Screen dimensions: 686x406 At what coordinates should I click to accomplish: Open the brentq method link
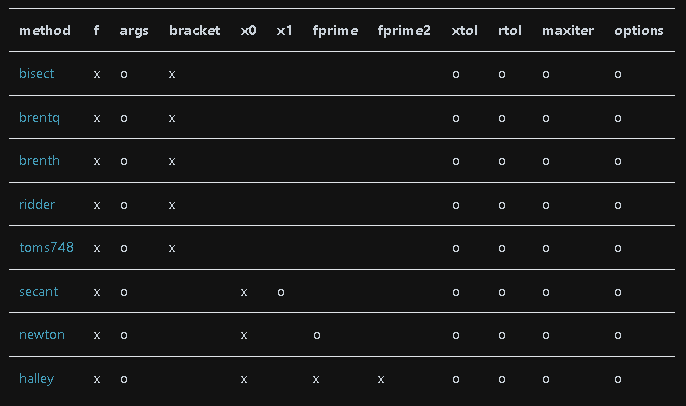[x=40, y=118]
